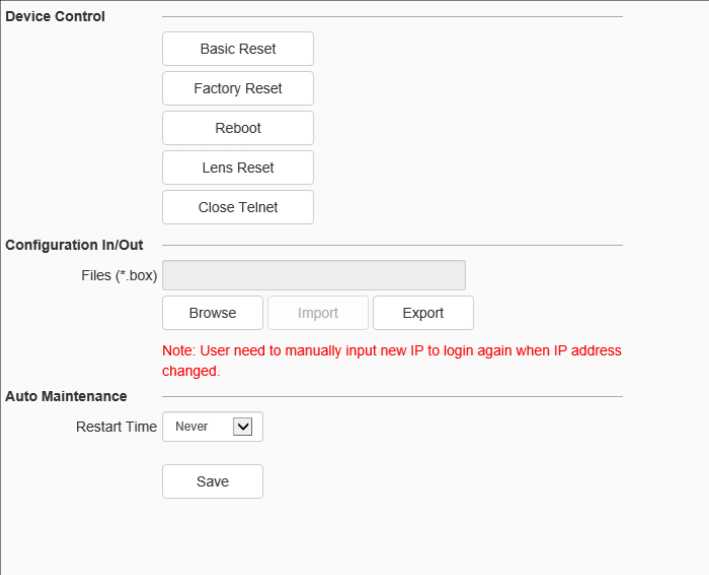Click the Restart Time label
Screen dimensions: 709x575
tap(116, 426)
